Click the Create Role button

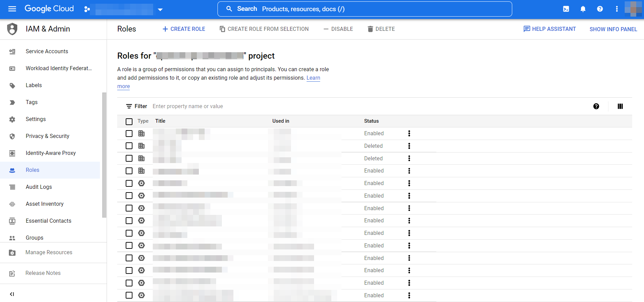pyautogui.click(x=184, y=29)
